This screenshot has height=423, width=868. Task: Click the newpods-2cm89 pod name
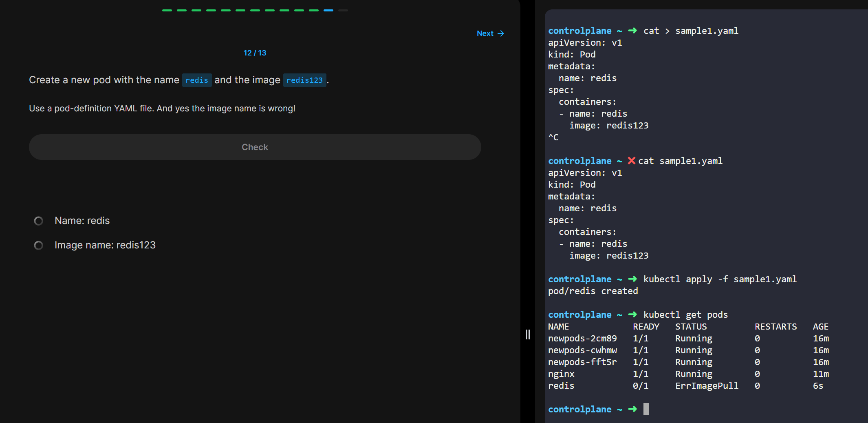(582, 339)
